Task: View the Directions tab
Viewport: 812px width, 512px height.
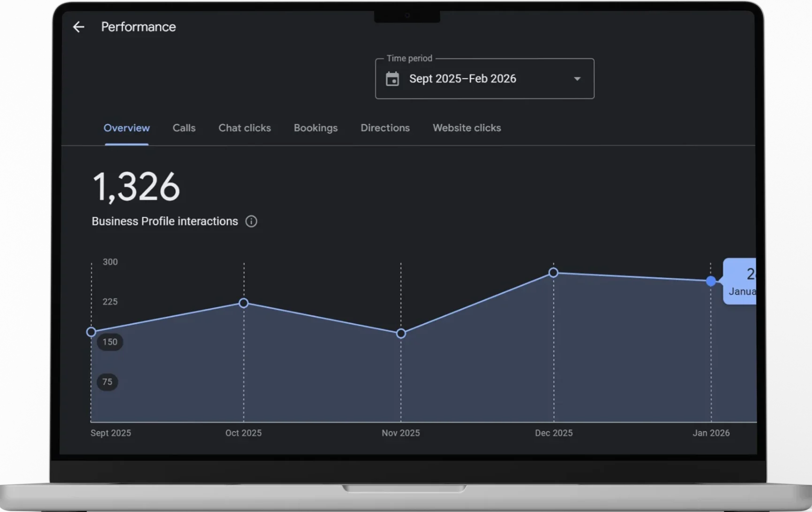Action: click(385, 128)
